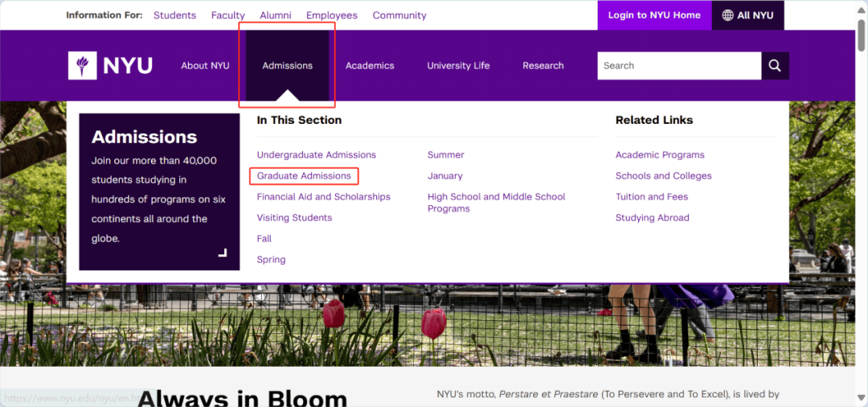868x407 pixels.
Task: Open the All NYU dropdown
Action: click(x=748, y=15)
